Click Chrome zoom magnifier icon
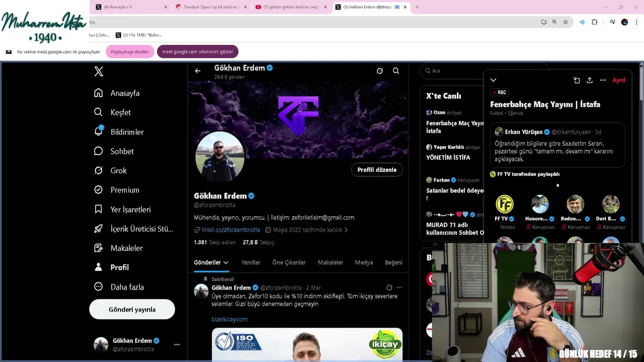Screen dimensions: 644x362 [554, 22]
